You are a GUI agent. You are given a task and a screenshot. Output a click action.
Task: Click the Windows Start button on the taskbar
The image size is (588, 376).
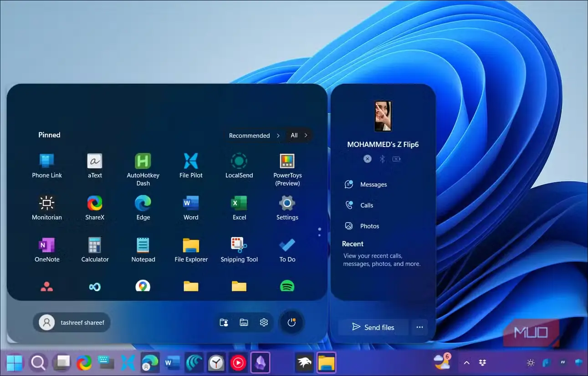15,363
